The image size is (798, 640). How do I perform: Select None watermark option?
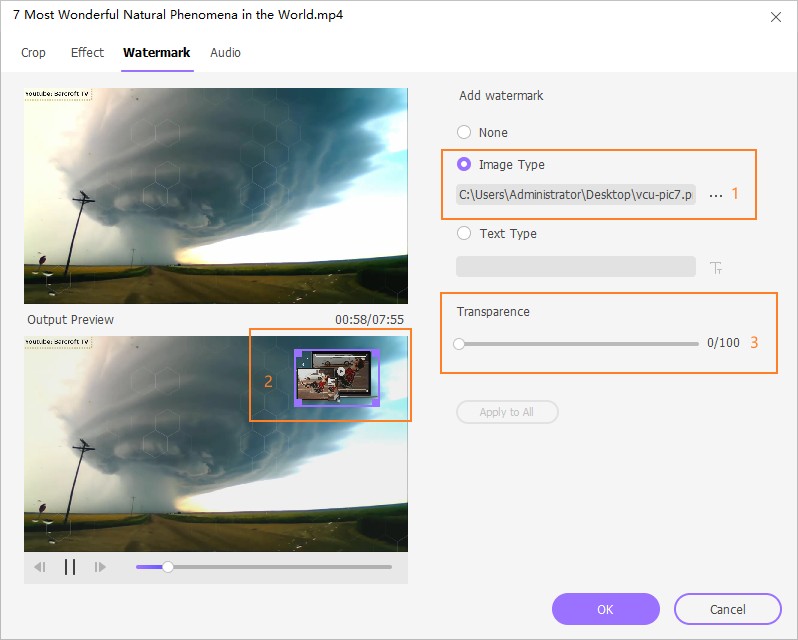click(464, 132)
